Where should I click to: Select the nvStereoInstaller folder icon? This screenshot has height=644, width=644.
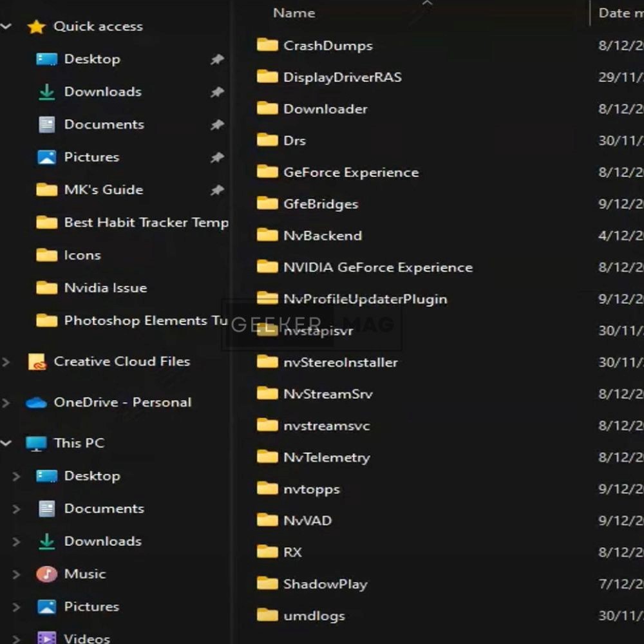point(267,362)
